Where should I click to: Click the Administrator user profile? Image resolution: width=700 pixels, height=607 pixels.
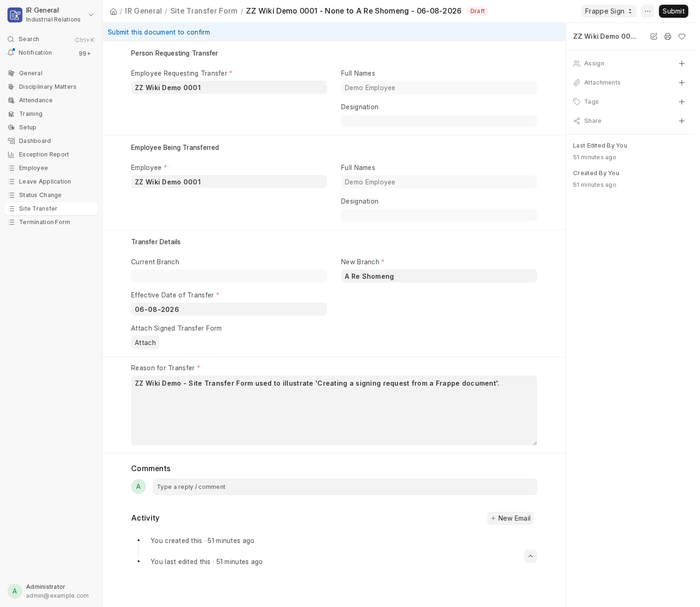point(51,591)
